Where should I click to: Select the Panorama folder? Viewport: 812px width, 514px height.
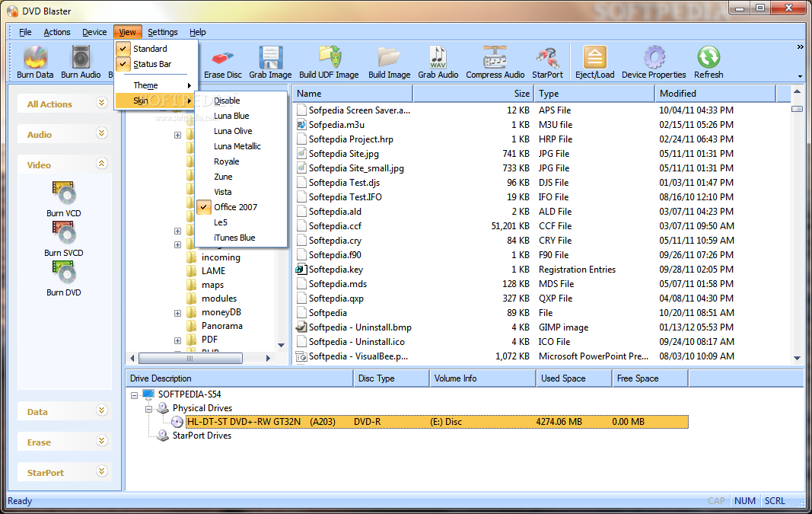221,326
